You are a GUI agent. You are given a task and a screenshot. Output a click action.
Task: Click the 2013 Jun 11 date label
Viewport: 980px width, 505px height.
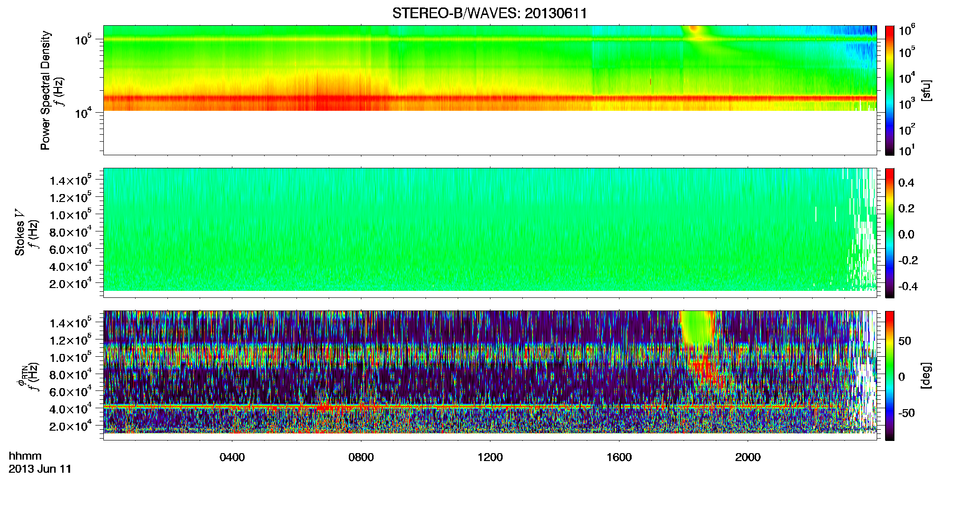point(40,469)
